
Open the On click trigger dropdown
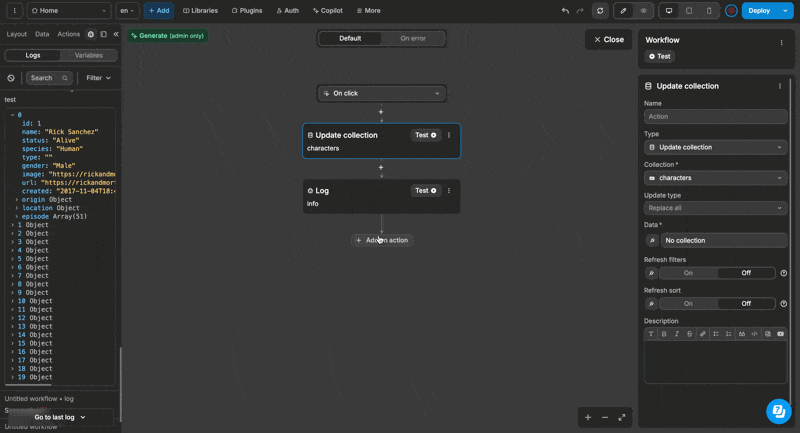tap(382, 93)
